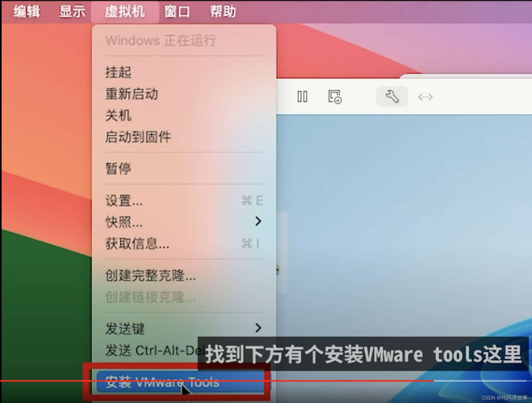Click the red video progress bar
Viewport: 532px width, 403px height.
click(217, 381)
